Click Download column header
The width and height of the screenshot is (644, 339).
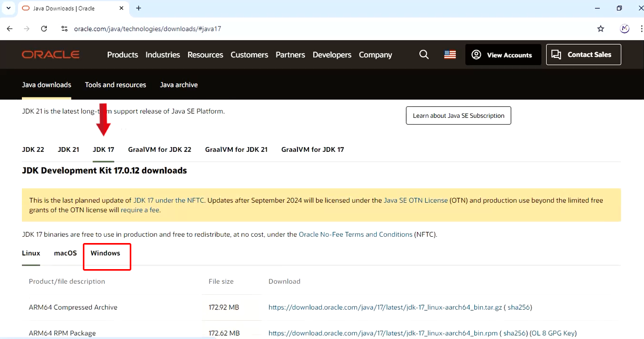click(x=284, y=282)
